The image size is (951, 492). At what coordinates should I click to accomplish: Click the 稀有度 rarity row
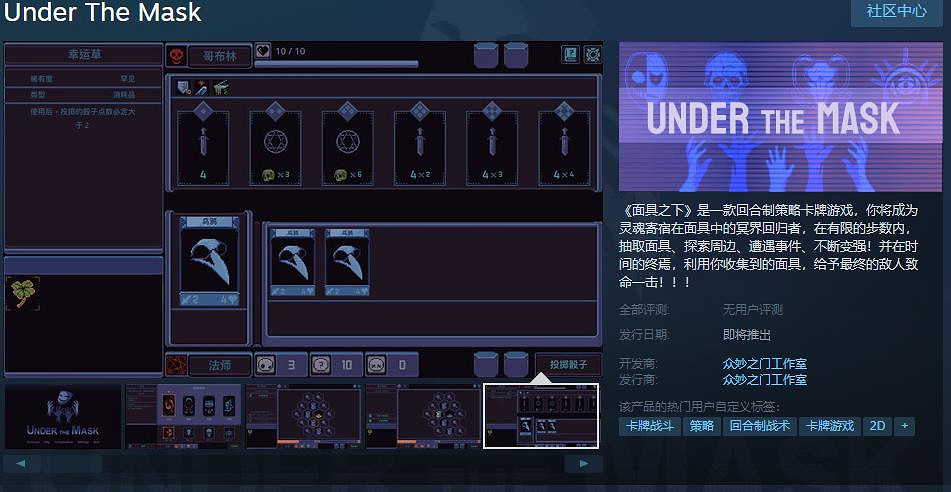click(x=84, y=79)
